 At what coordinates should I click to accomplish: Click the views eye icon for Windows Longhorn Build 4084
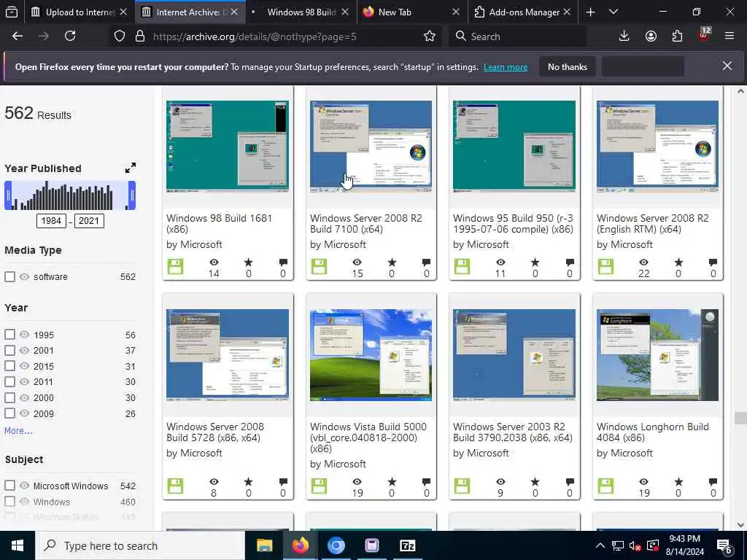click(x=643, y=481)
